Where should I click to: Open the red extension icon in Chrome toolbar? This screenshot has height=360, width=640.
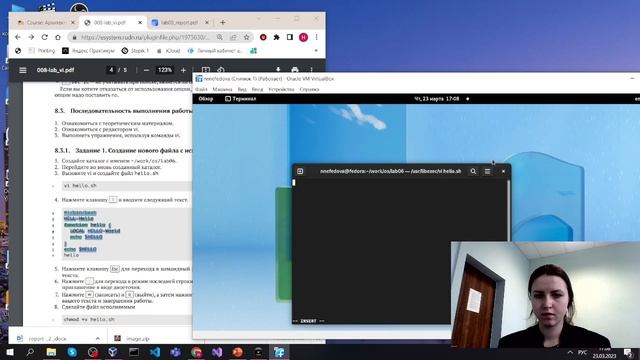263,37
